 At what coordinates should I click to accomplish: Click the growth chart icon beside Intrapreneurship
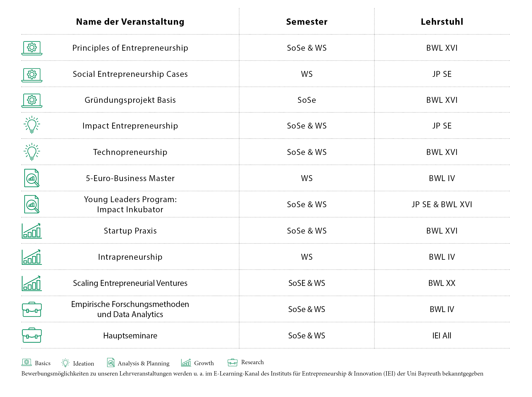pyautogui.click(x=32, y=257)
